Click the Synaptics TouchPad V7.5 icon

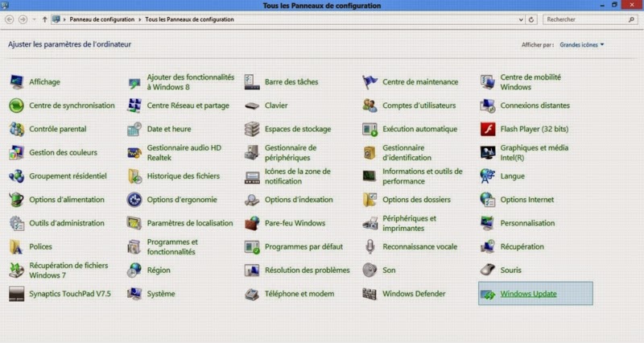(x=17, y=294)
